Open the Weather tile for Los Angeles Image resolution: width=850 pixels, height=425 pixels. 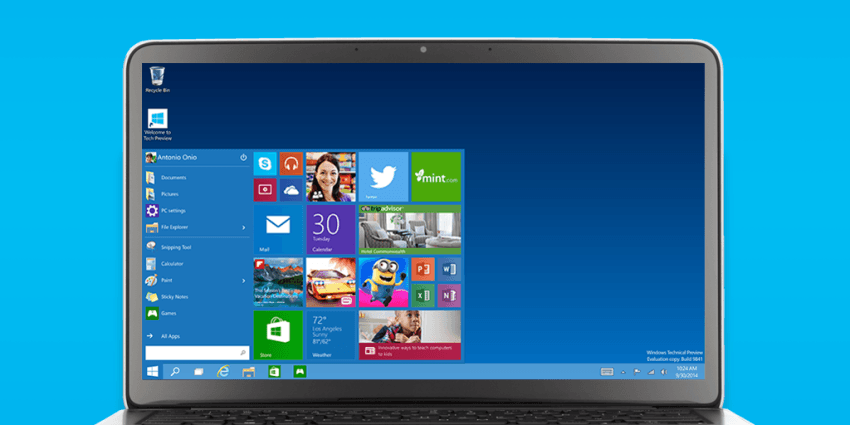(x=331, y=334)
